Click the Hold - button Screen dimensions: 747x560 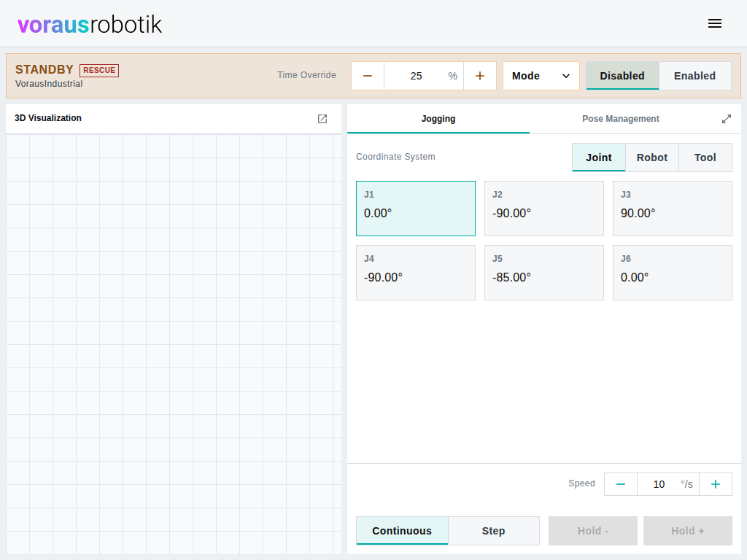tap(592, 531)
